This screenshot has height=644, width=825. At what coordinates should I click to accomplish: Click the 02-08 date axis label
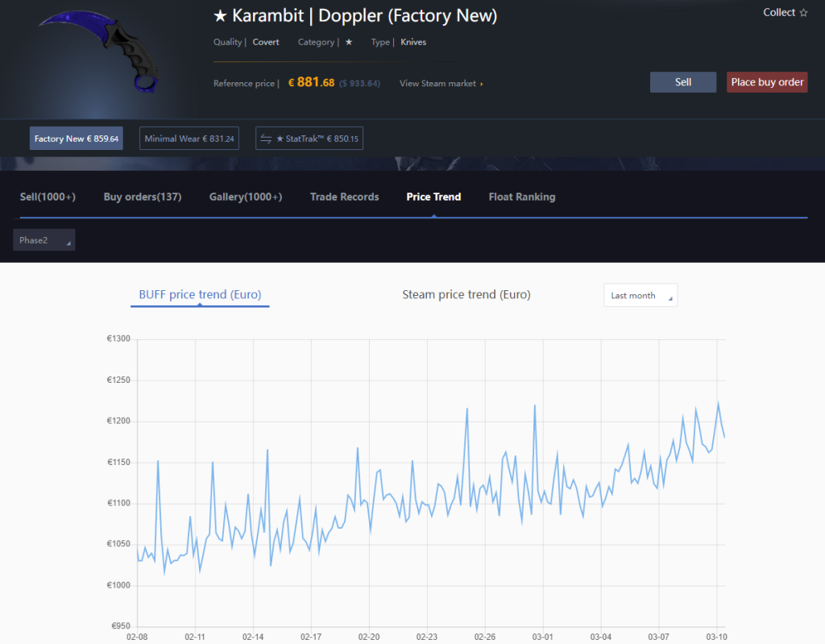pos(137,637)
